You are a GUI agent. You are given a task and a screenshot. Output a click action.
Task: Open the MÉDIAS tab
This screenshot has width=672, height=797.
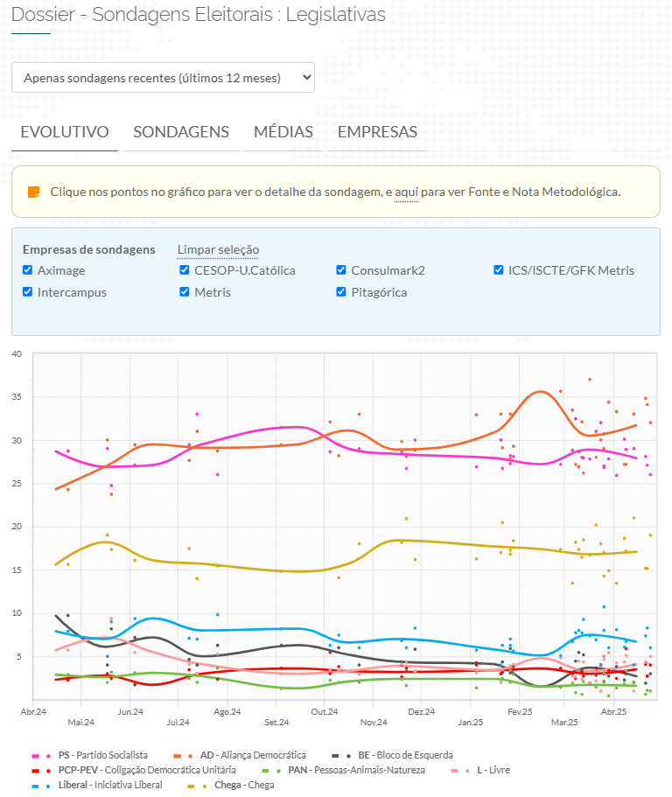[x=283, y=132]
